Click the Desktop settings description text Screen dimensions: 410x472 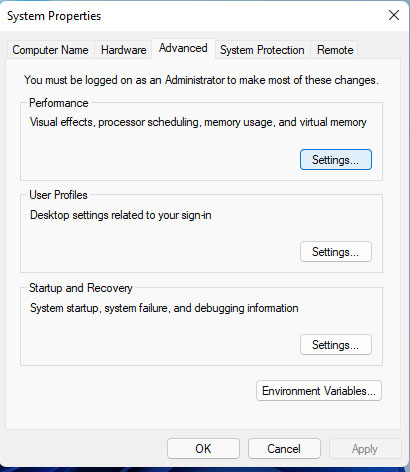(121, 215)
